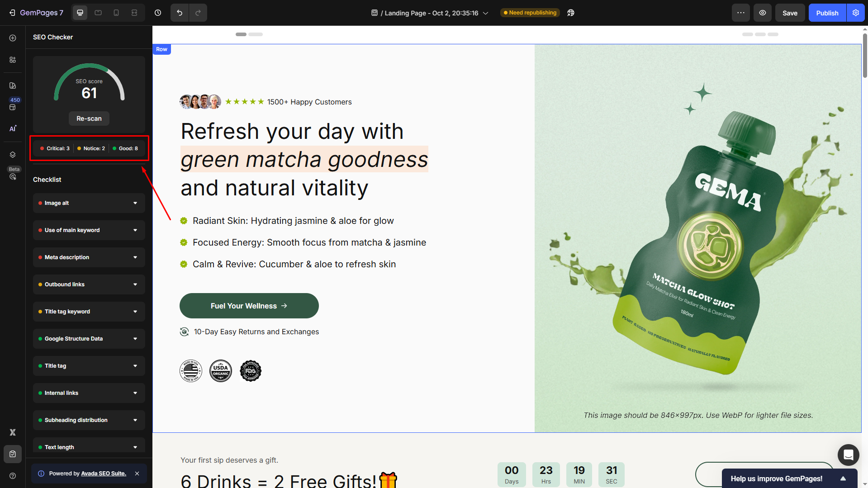Image resolution: width=868 pixels, height=488 pixels.
Task: Select the fourth device view icon
Action: pos(134,13)
